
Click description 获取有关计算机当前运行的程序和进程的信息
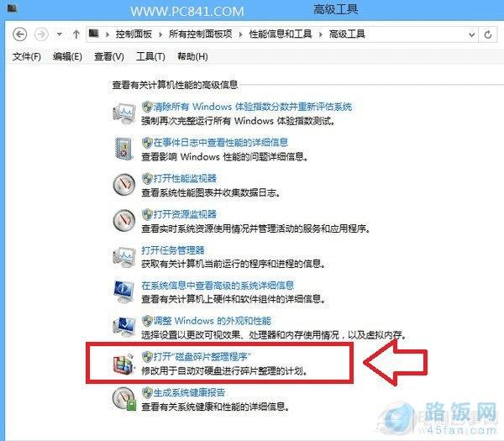(234, 264)
